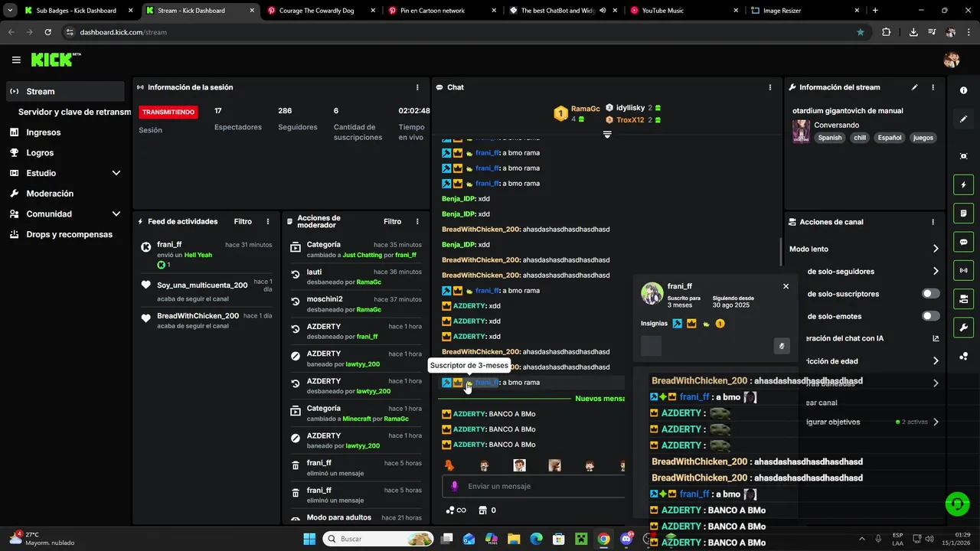Switch to the YouTube Music browser tab
This screenshot has width=980, height=551.
pyautogui.click(x=684, y=11)
